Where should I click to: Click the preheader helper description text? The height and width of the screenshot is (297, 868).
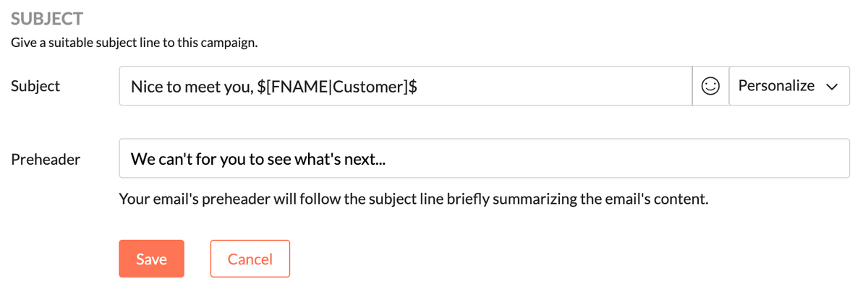click(413, 198)
